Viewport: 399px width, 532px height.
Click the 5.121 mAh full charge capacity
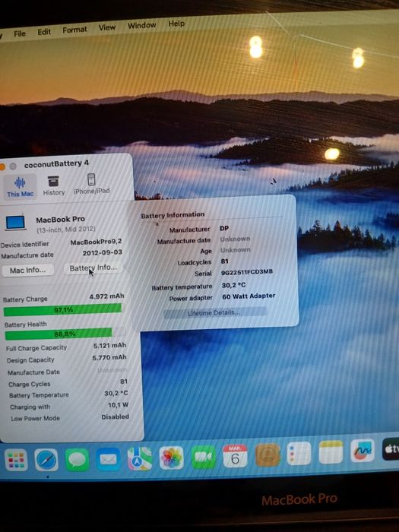click(x=109, y=345)
